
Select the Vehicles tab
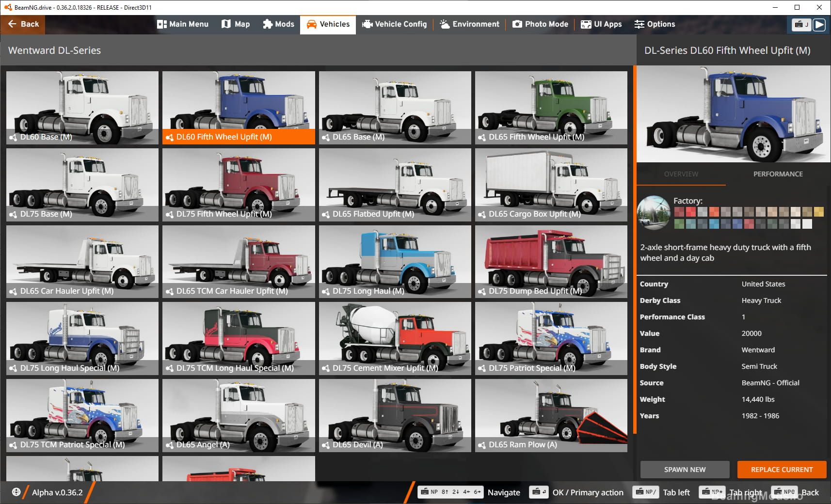coord(328,24)
